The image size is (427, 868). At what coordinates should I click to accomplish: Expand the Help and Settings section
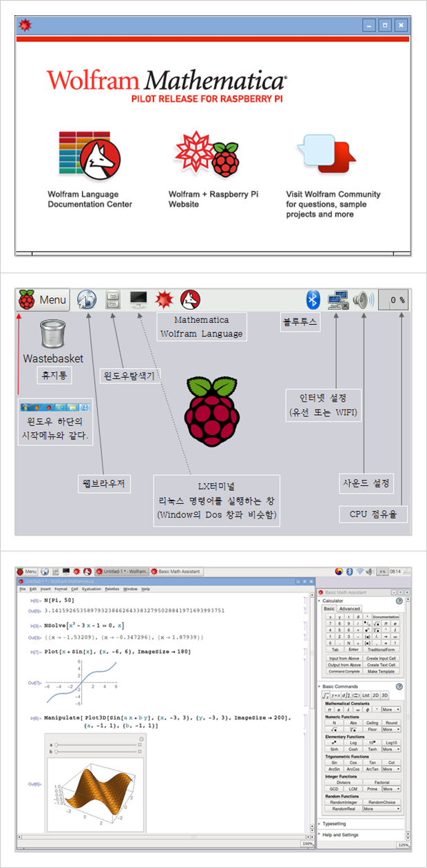tap(319, 834)
